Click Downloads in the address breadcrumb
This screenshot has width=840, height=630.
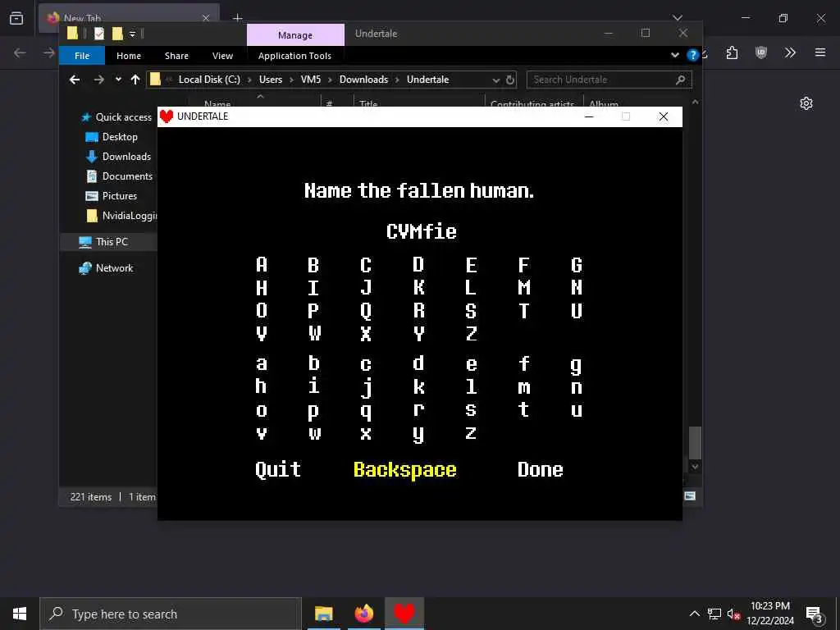coord(363,80)
